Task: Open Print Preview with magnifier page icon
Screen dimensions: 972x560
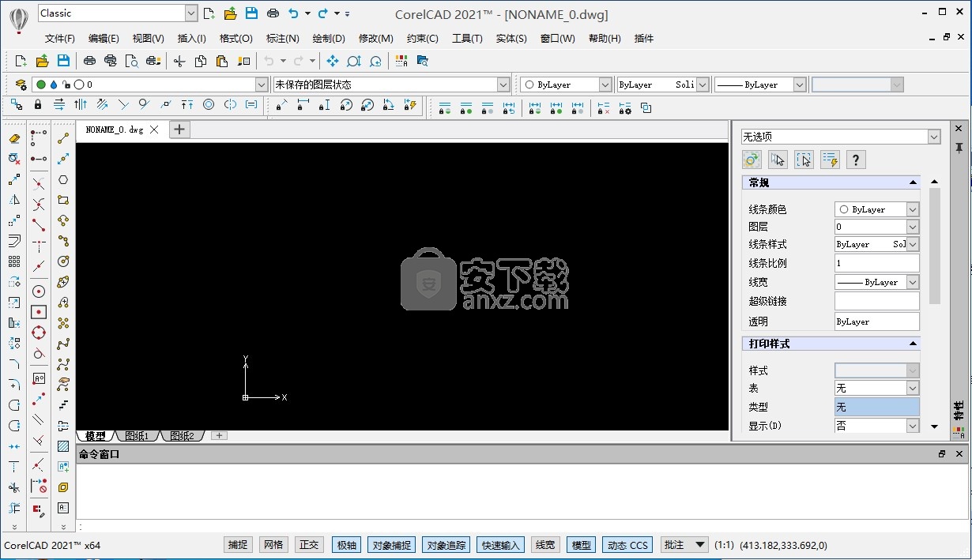Action: click(131, 61)
